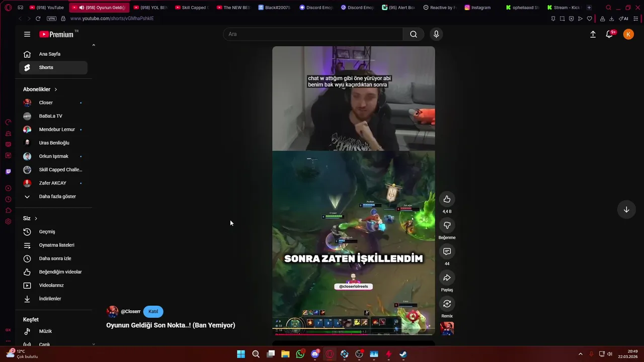Expand Abonelikler section chevron
The height and width of the screenshot is (362, 644).
[x=55, y=89]
